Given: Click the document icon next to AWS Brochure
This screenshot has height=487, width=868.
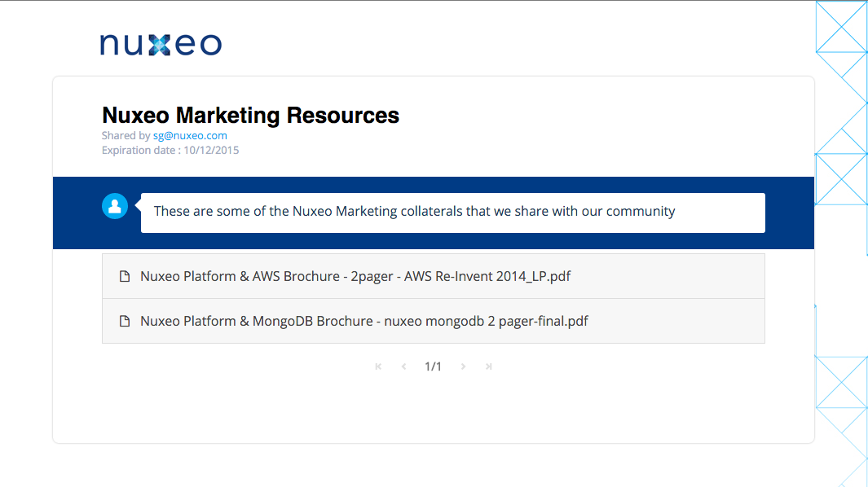Looking at the screenshot, I should pos(125,276).
